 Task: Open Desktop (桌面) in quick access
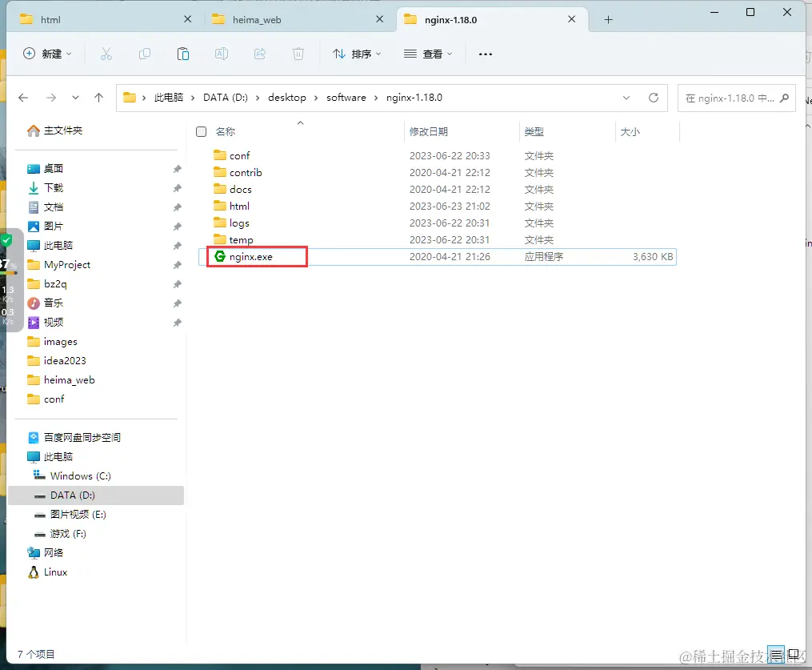[x=46, y=168]
